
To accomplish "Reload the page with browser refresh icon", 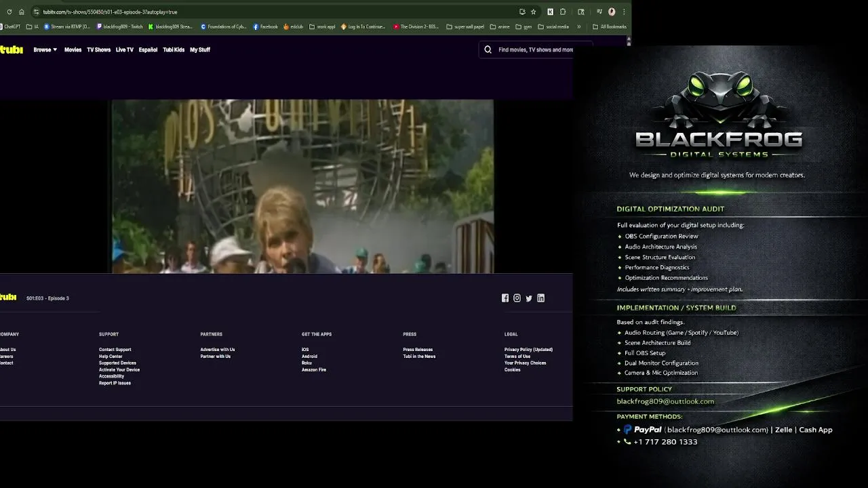I will pyautogui.click(x=9, y=12).
